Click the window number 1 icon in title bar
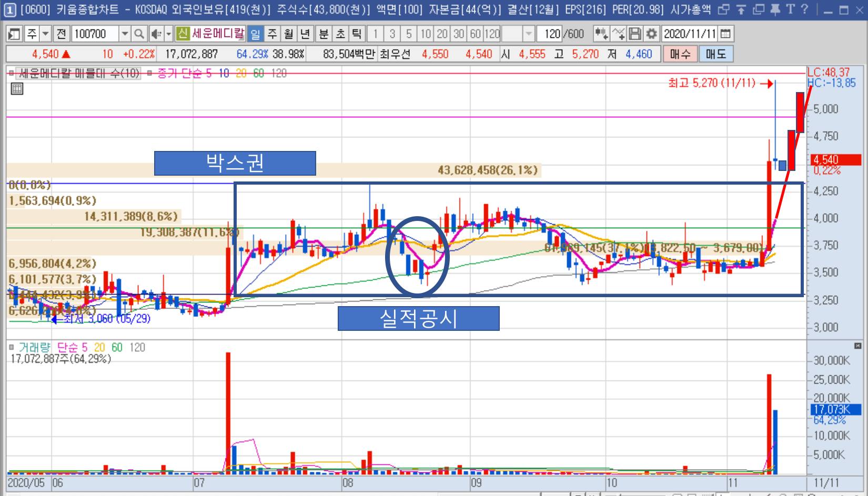 click(x=10, y=9)
